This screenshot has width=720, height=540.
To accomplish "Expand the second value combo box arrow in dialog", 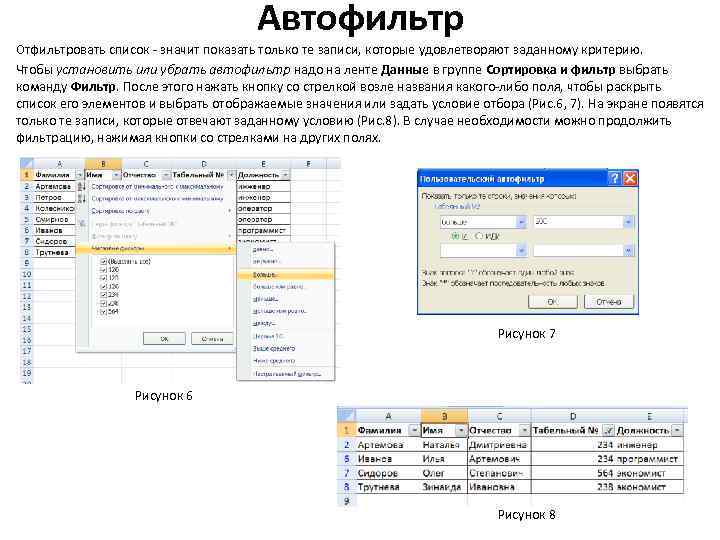I will [x=628, y=251].
